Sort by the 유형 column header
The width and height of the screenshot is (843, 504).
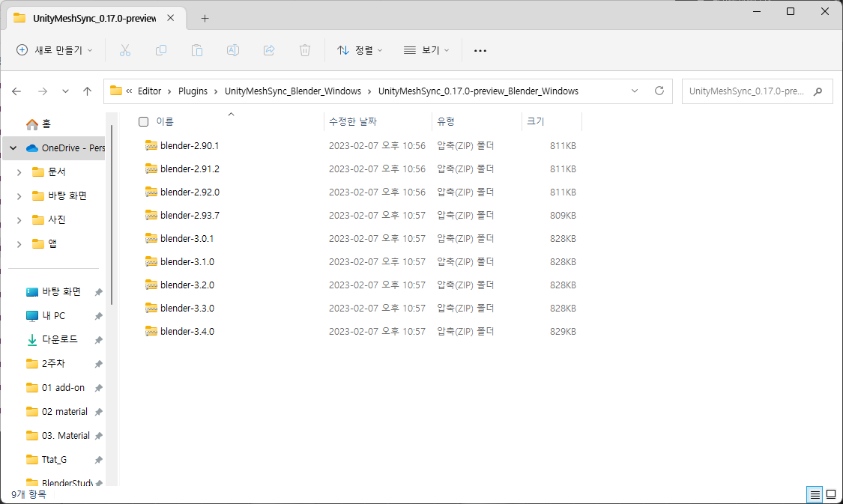point(445,121)
